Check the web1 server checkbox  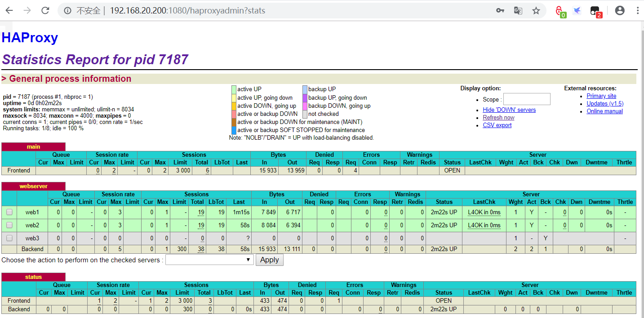pos(9,212)
